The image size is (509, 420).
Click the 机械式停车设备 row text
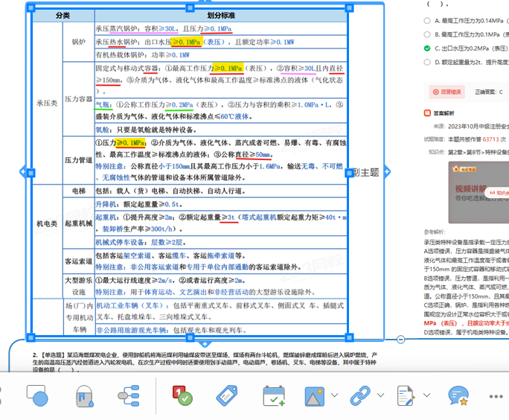(141, 242)
